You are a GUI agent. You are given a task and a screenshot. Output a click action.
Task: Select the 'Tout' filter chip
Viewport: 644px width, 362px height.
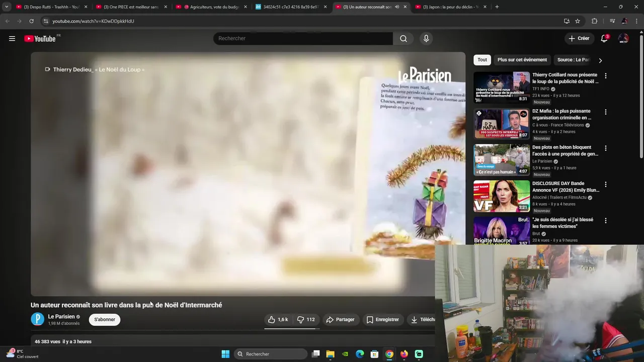coord(482,60)
